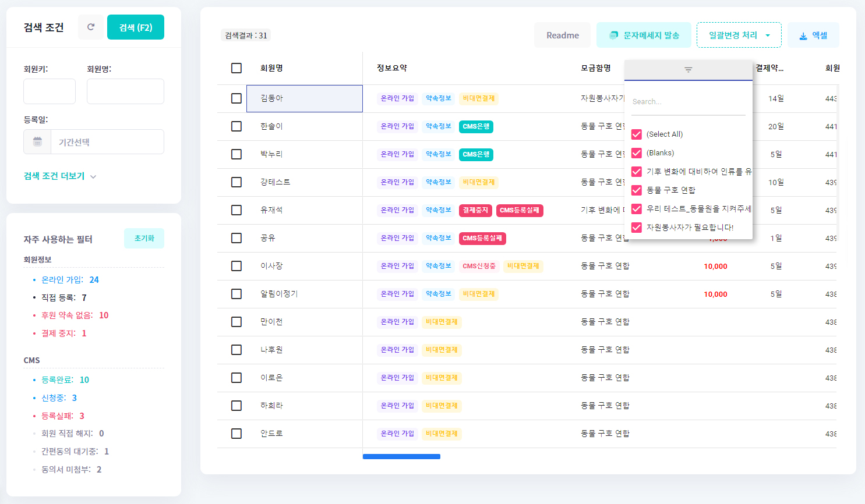
Task: Expand 검색 조건 더보기 section
Action: tap(59, 176)
